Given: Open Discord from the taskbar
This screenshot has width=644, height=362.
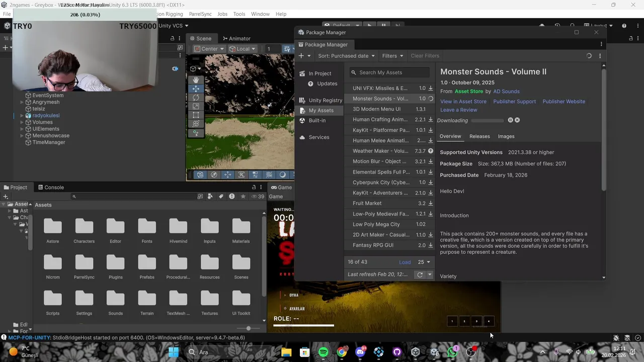Looking at the screenshot, I should pyautogui.click(x=360, y=352).
